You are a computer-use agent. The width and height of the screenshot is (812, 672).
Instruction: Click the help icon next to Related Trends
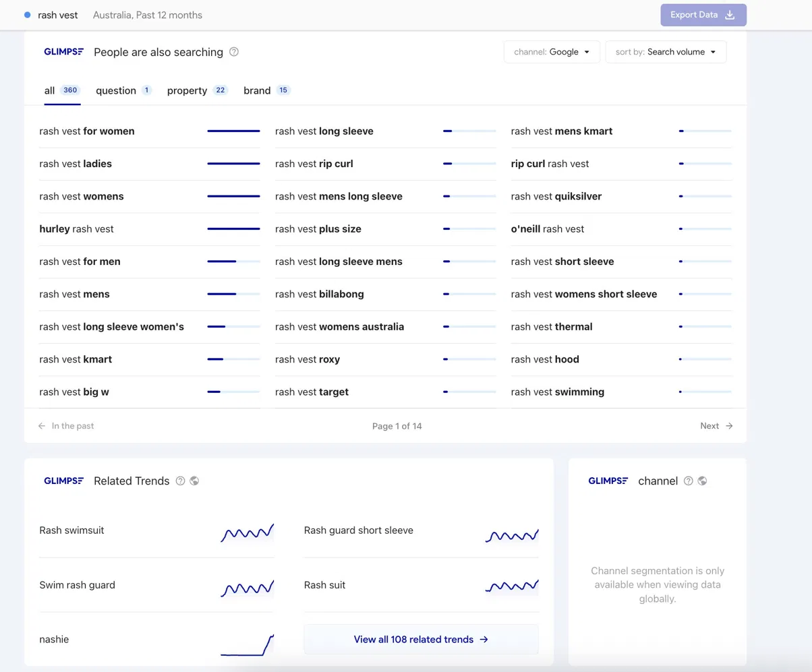180,481
